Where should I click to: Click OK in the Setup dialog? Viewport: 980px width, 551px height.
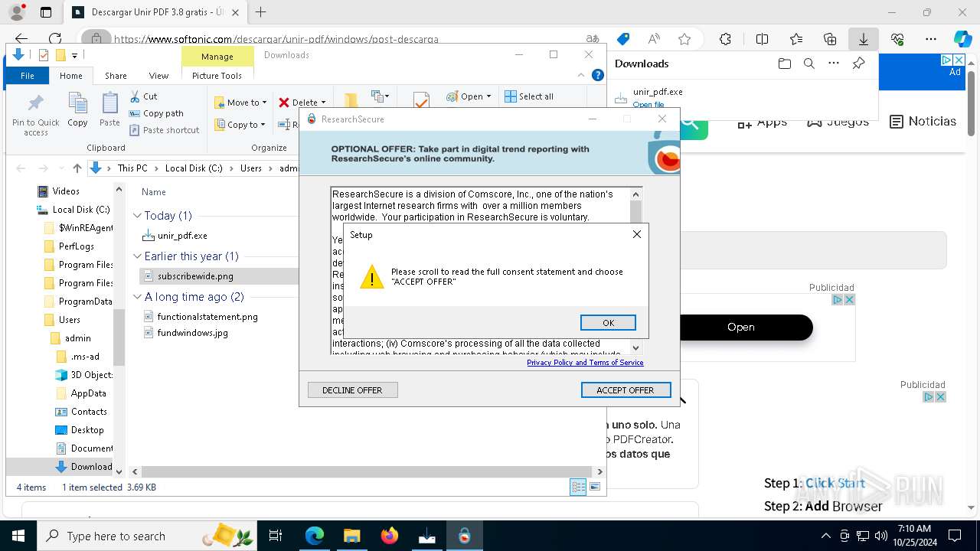[608, 322]
